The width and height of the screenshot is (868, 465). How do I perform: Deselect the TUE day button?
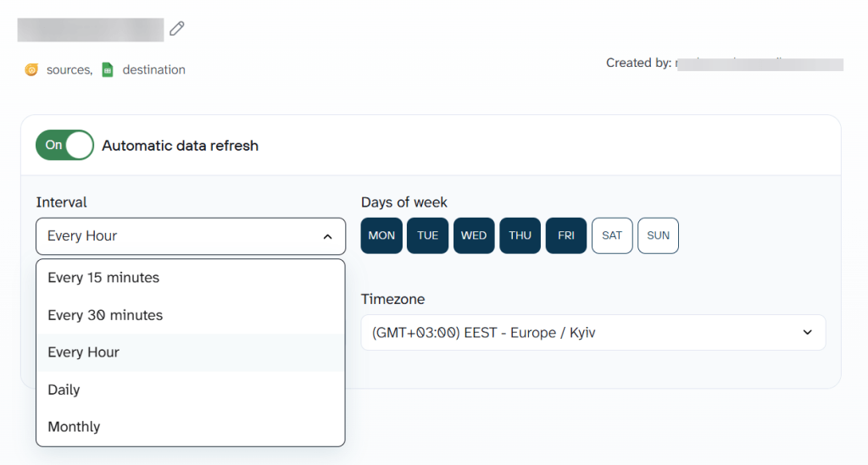[x=427, y=235]
